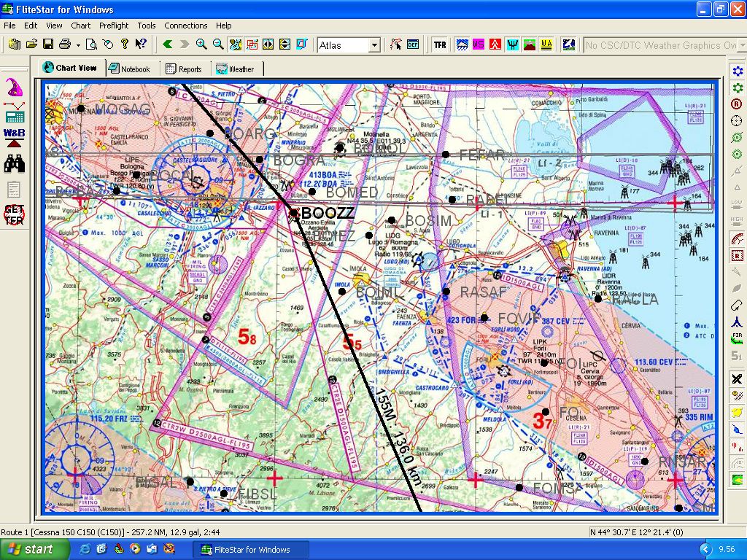Switch to the Reports tab
747x560 pixels.
(184, 69)
